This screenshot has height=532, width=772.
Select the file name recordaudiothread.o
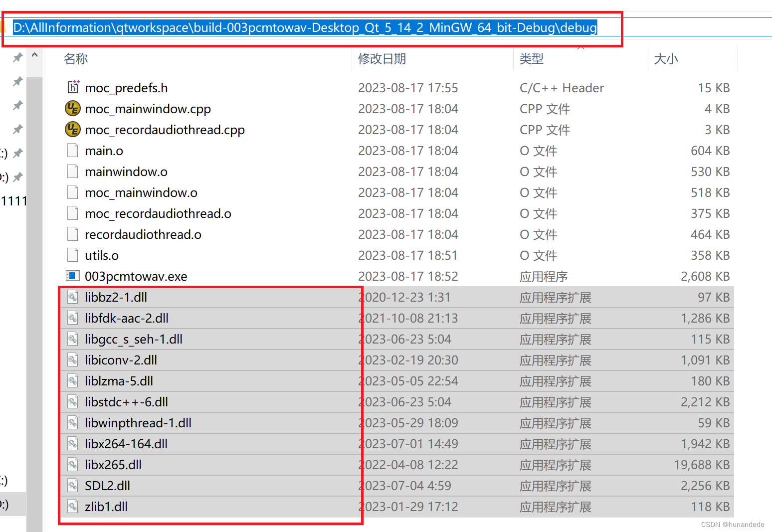click(x=143, y=234)
